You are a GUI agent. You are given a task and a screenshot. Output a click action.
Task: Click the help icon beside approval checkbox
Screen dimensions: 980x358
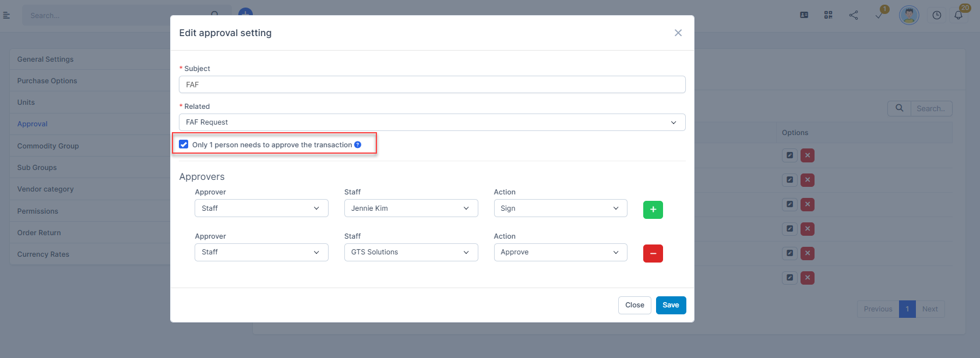pyautogui.click(x=358, y=145)
